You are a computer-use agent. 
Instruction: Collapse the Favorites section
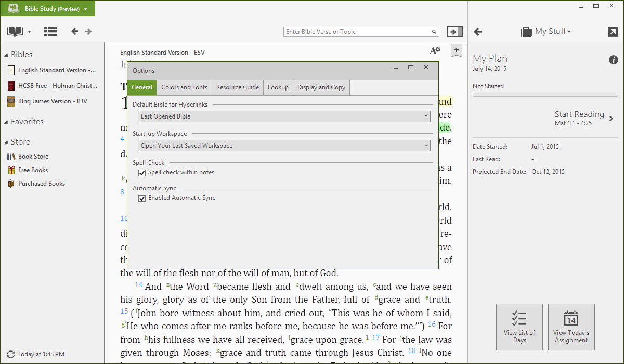coord(6,122)
